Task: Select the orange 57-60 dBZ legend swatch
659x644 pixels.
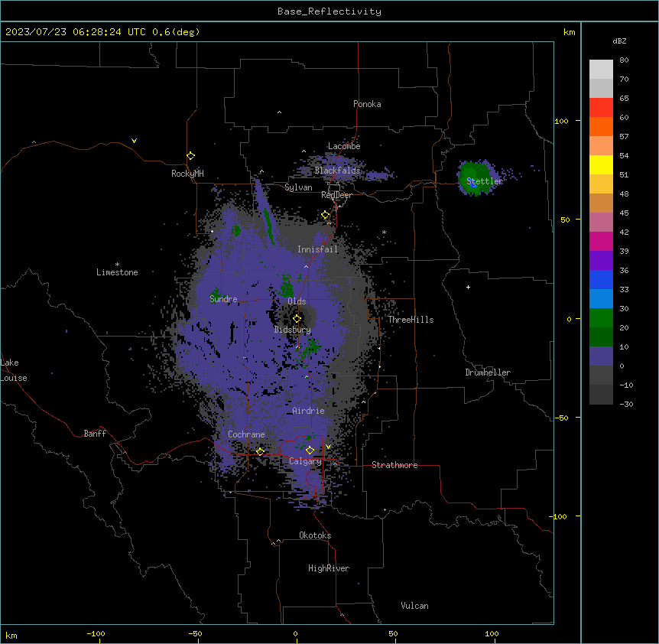Action: pyautogui.click(x=601, y=126)
